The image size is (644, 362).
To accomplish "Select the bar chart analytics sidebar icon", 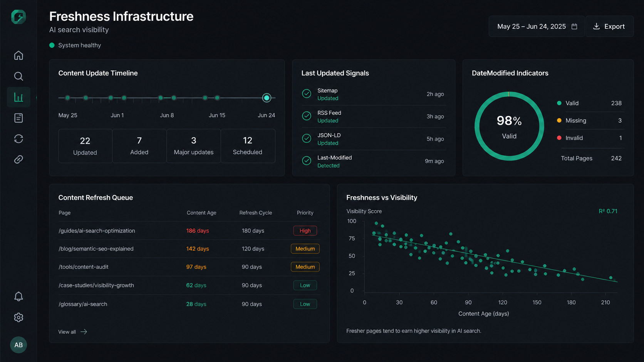I will pyautogui.click(x=18, y=97).
